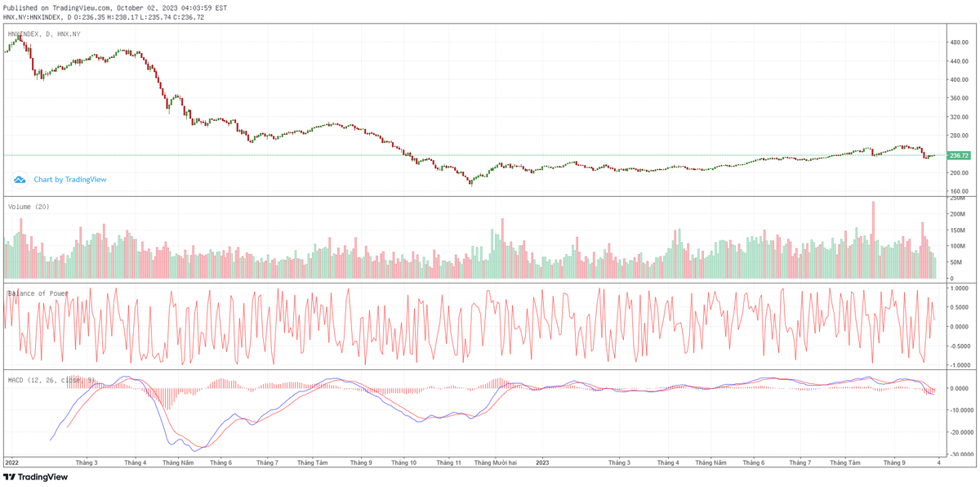The height and width of the screenshot is (487, 980).
Task: Open the "Chart by TradingView" link
Action: (69, 179)
